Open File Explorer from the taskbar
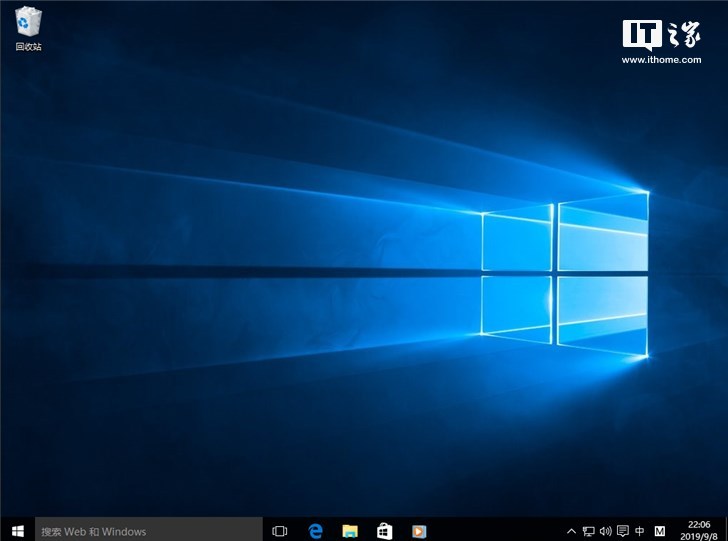The height and width of the screenshot is (541, 728). click(350, 531)
